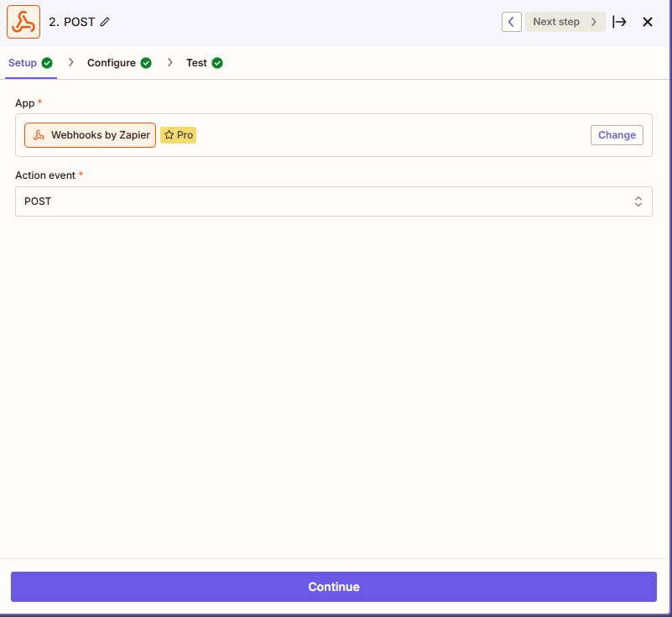Viewport: 672px width, 617px height.
Task: Click the Next step button
Action: [x=565, y=22]
